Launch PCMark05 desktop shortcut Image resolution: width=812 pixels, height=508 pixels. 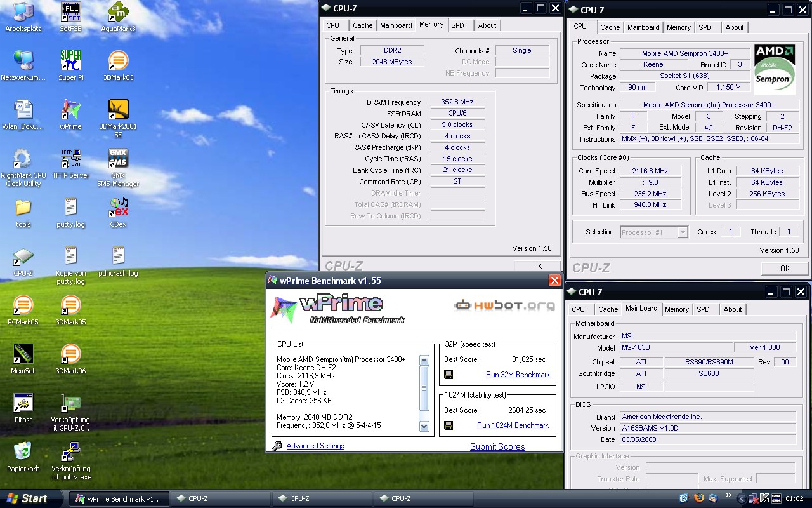[23, 305]
